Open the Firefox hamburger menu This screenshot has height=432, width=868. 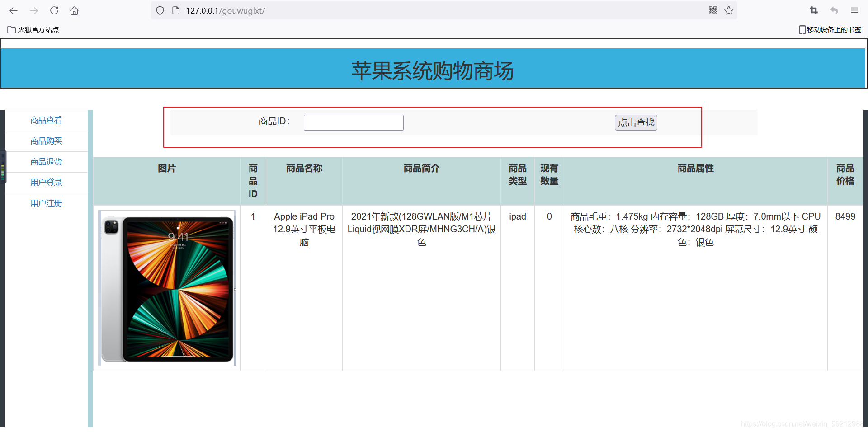coord(854,10)
